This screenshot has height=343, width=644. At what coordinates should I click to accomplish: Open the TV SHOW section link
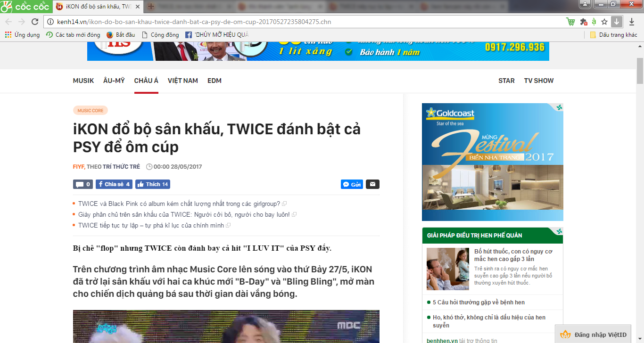tap(539, 81)
